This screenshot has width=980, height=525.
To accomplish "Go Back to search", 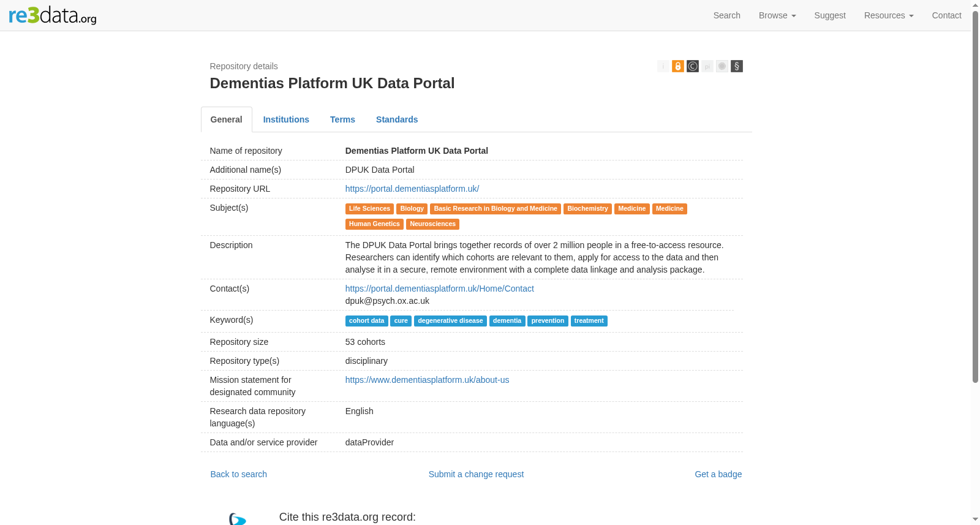I will 239,474.
